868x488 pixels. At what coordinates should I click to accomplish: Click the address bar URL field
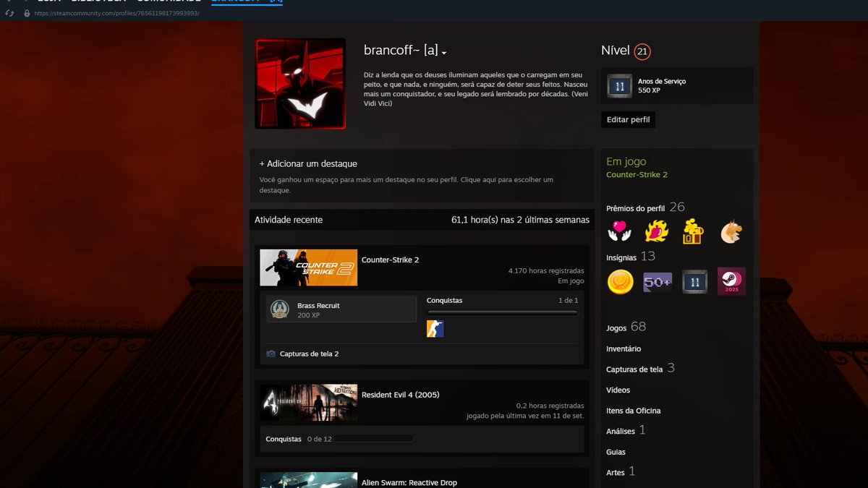click(x=116, y=13)
